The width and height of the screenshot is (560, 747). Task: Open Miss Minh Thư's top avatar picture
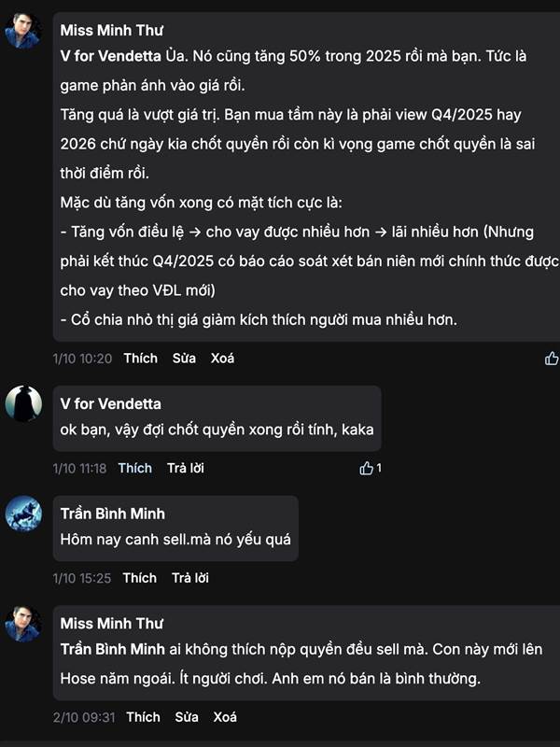click(x=23, y=31)
